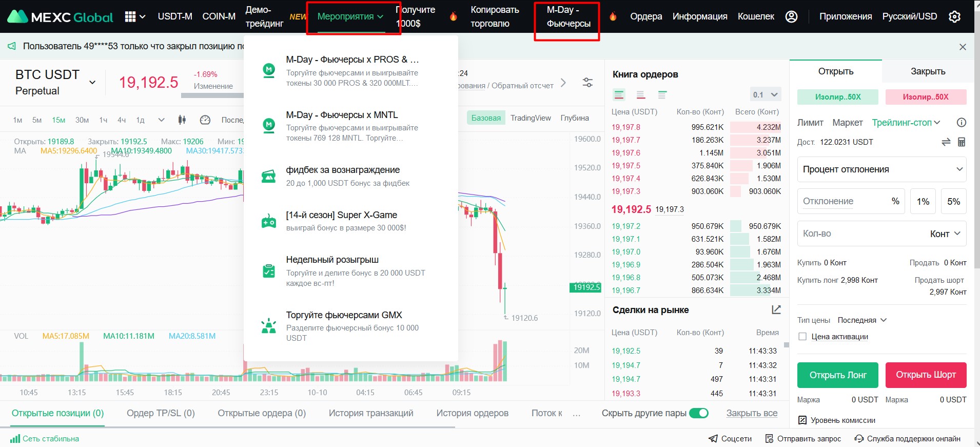Expand more timeframes chevron in chart toolbar
980x447 pixels.
(161, 120)
